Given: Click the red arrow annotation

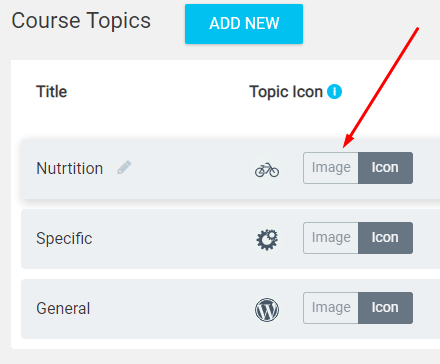Looking at the screenshot, I should point(381,88).
